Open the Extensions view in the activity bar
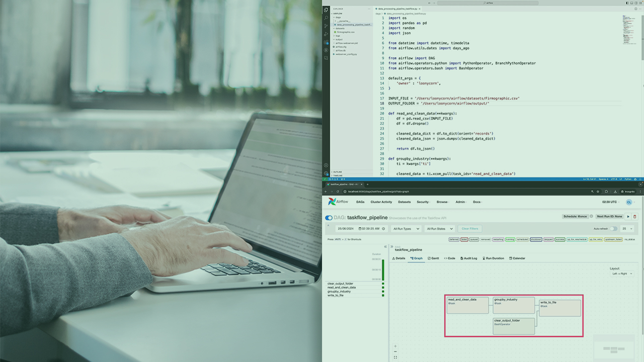The image size is (644, 362). point(326,42)
